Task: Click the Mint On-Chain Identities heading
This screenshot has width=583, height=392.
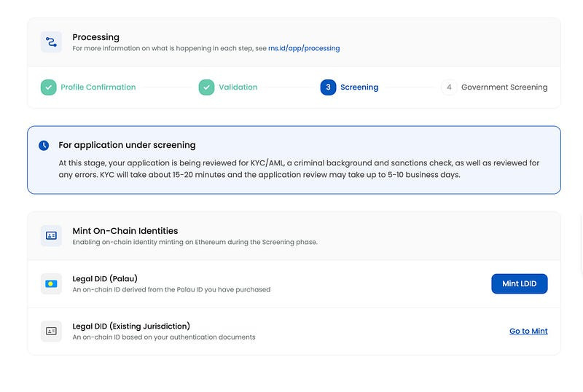Action: (125, 231)
